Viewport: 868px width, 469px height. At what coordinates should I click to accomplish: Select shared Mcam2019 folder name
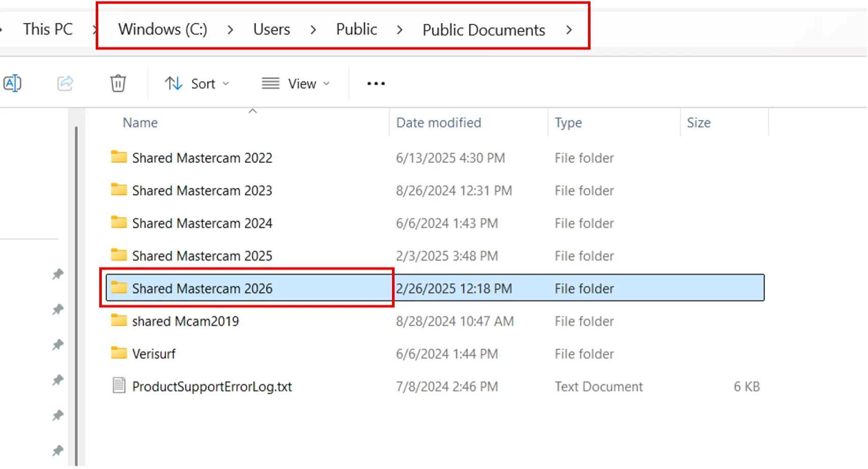[x=185, y=321]
